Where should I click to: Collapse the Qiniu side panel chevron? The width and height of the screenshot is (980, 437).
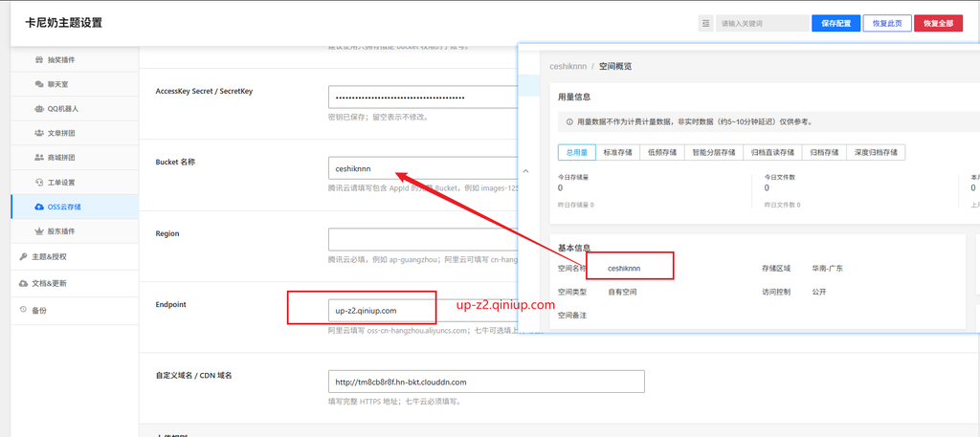coord(525,170)
